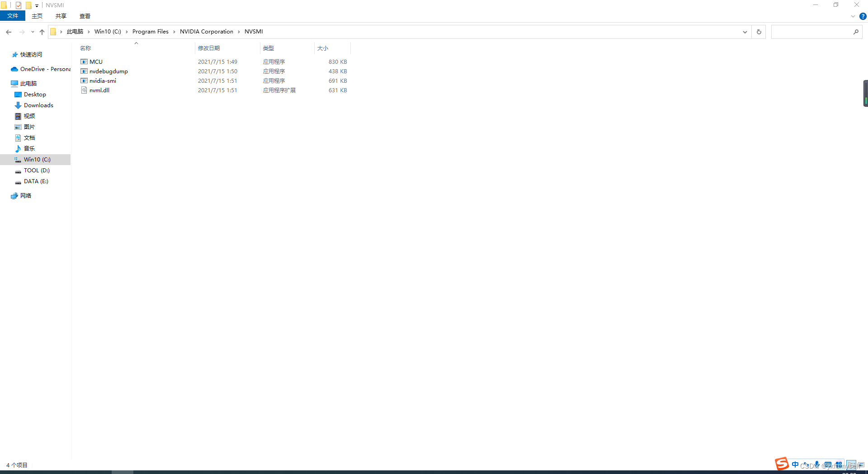Open Desktop in navigation pane
Viewport: 868px width, 474px height.
[x=35, y=94]
